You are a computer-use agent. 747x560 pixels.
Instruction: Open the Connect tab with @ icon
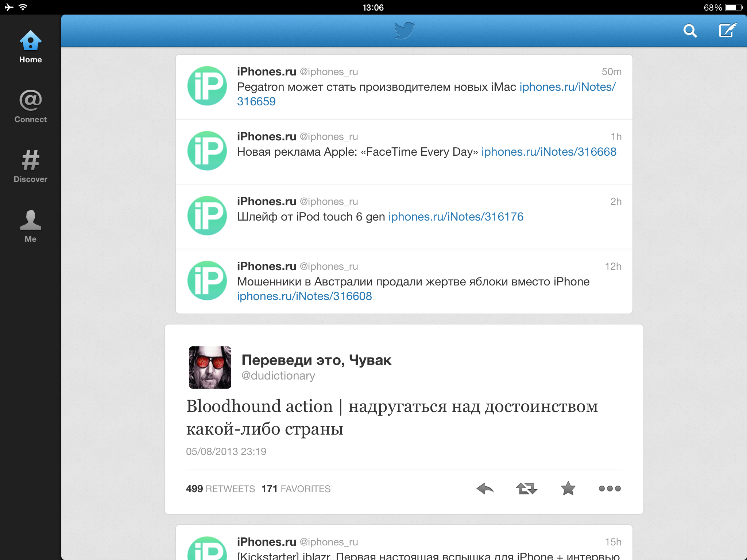[x=31, y=106]
